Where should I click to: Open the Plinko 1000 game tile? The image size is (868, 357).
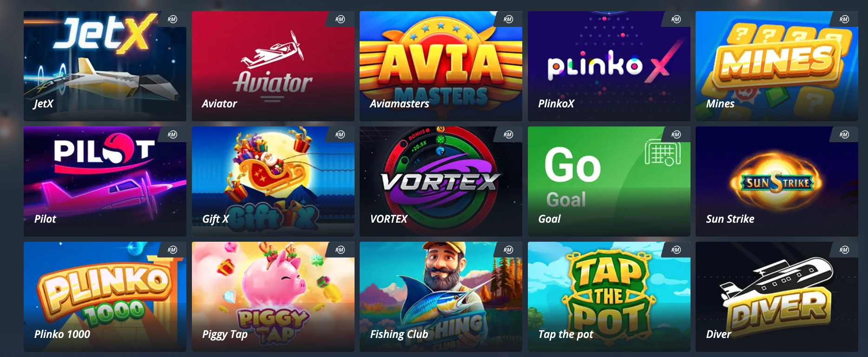105,297
